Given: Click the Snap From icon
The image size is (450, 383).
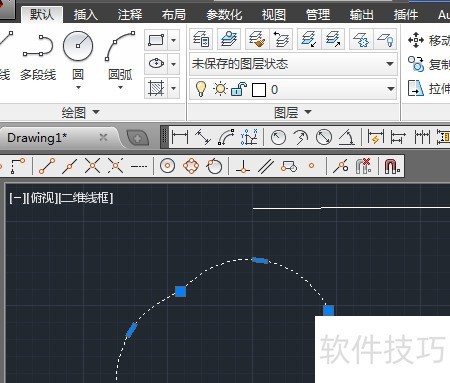Looking at the screenshot, I should pyautogui.click(x=18, y=166).
